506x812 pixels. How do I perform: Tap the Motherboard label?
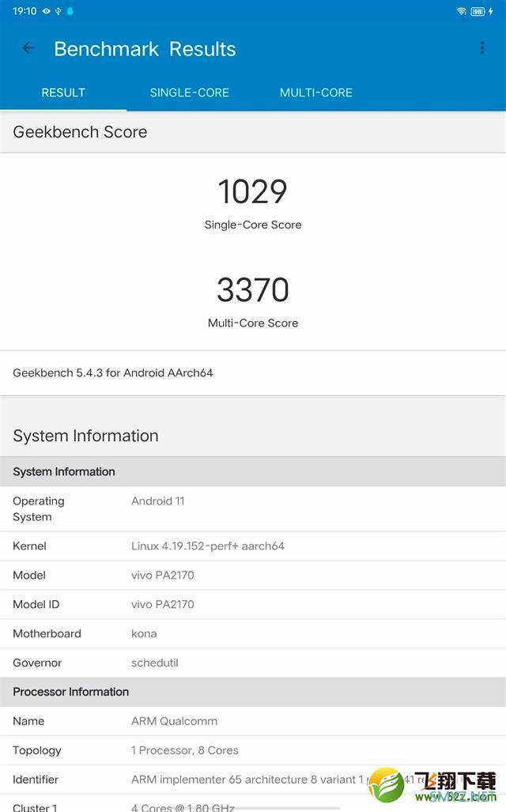pyautogui.click(x=47, y=633)
